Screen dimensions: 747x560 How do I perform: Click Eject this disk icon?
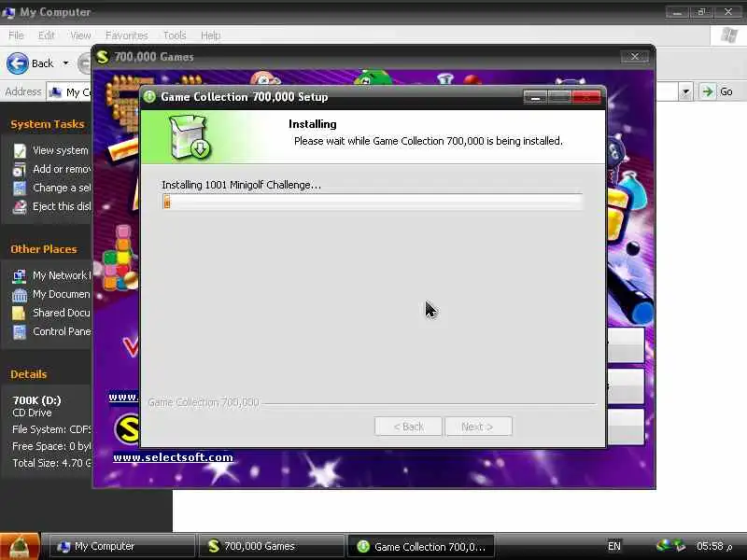20,206
